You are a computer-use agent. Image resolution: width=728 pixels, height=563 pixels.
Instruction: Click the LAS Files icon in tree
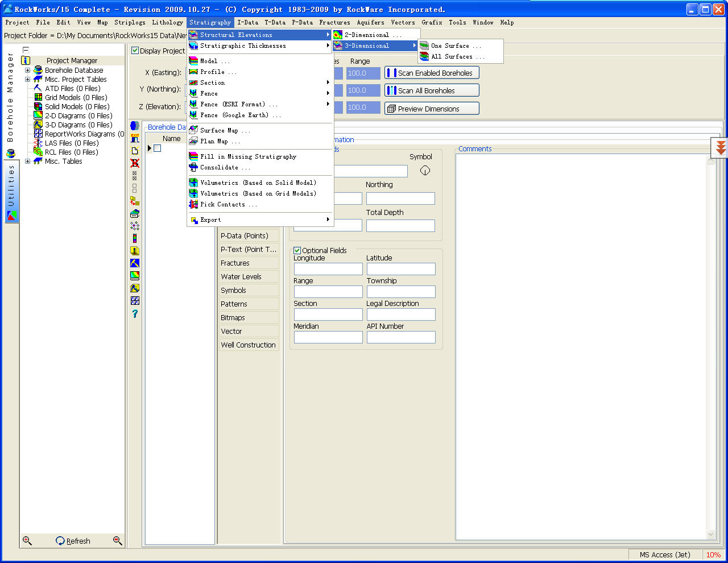[38, 143]
